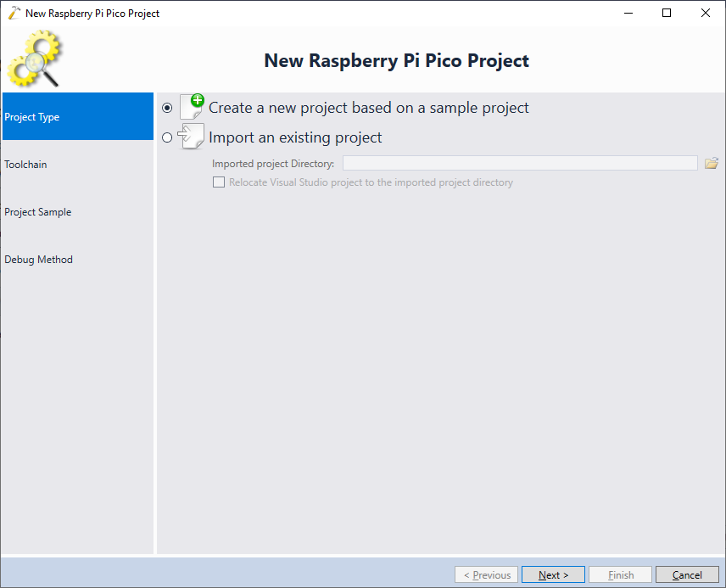This screenshot has height=588, width=726.
Task: Open the folder browse icon for imported directory
Action: coord(712,163)
